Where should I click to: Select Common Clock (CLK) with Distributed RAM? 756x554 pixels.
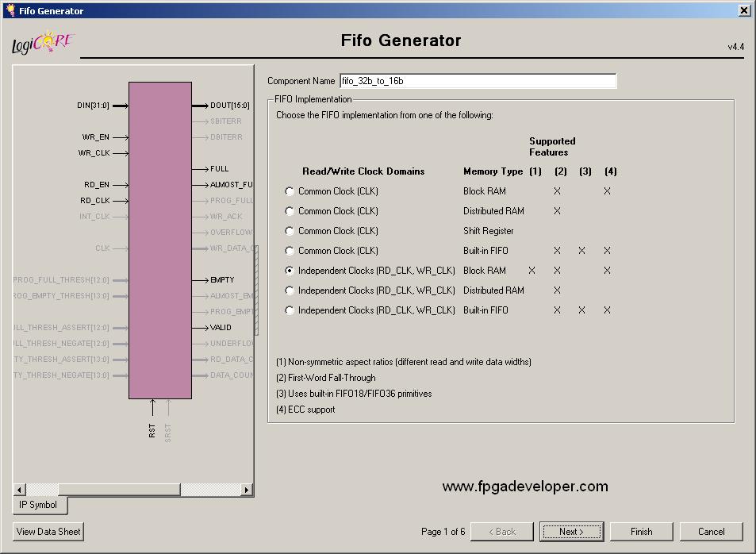pos(289,210)
